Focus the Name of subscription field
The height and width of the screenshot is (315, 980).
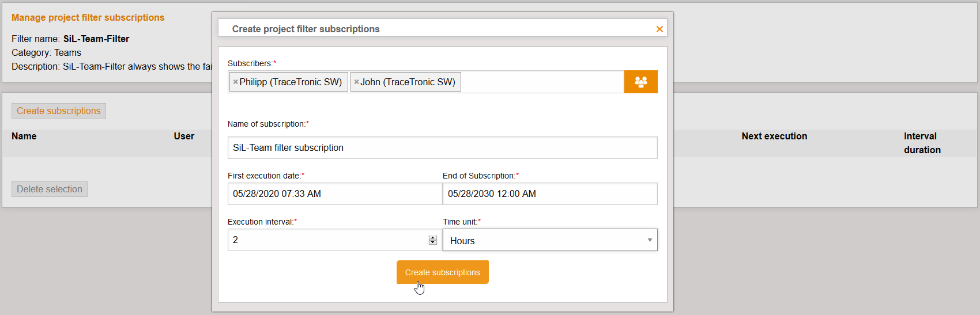(443, 147)
